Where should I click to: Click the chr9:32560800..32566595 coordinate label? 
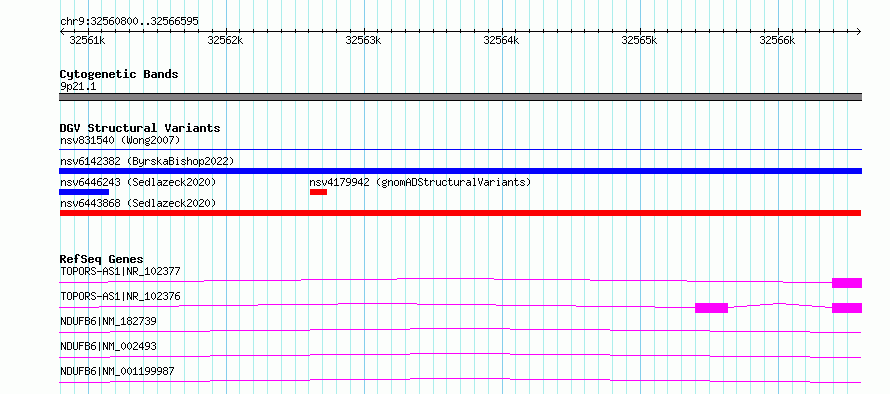tap(129, 22)
